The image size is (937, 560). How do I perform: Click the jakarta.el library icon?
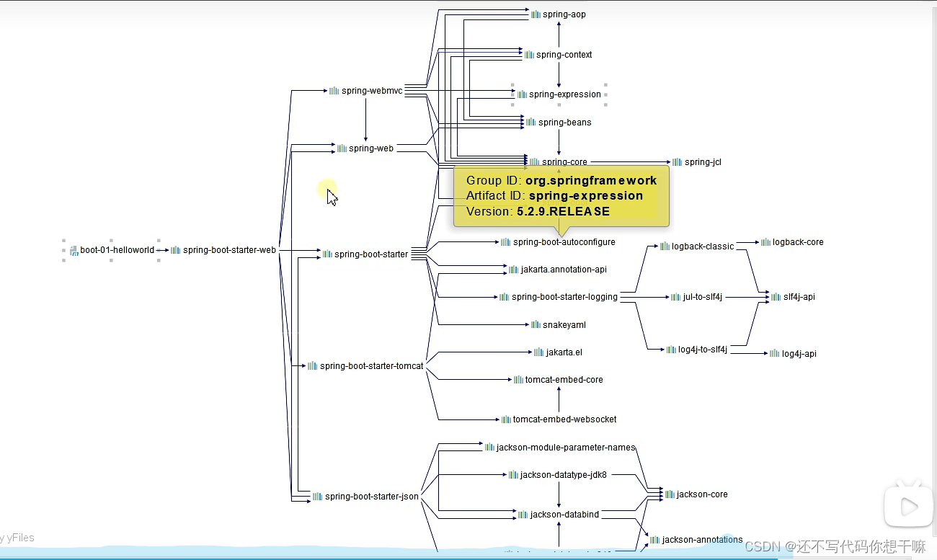(539, 352)
